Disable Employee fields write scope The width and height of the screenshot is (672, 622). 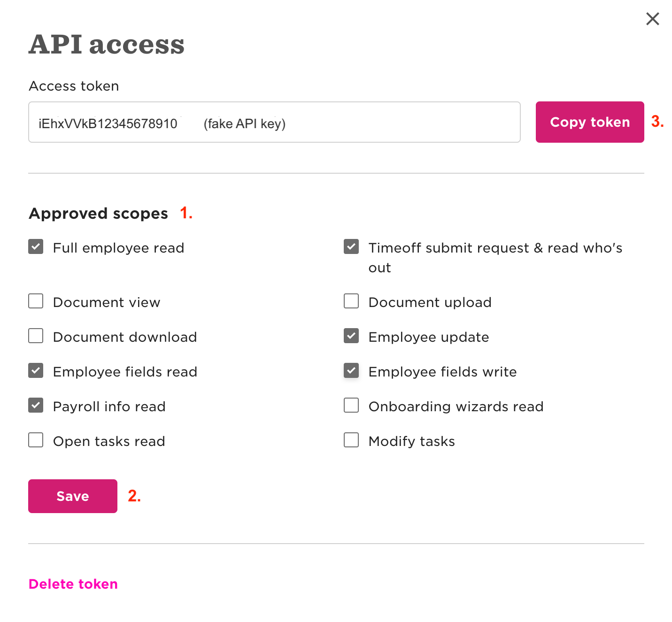pyautogui.click(x=351, y=370)
